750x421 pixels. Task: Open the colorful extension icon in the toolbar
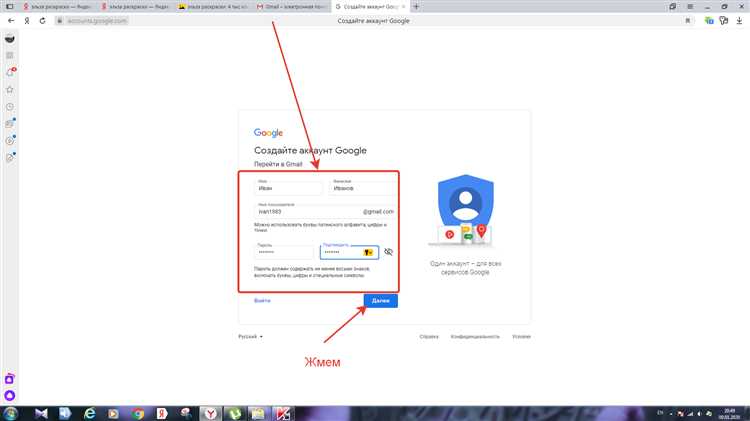pos(709,21)
